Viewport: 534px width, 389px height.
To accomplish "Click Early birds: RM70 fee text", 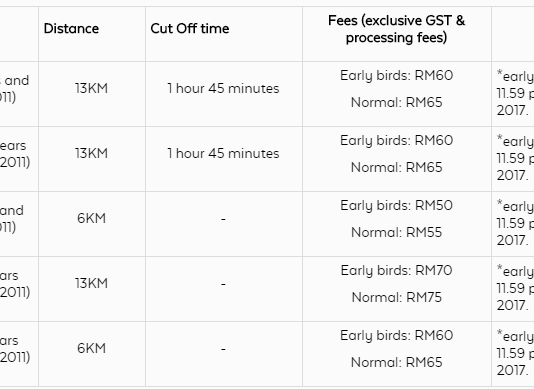I will pos(396,271).
